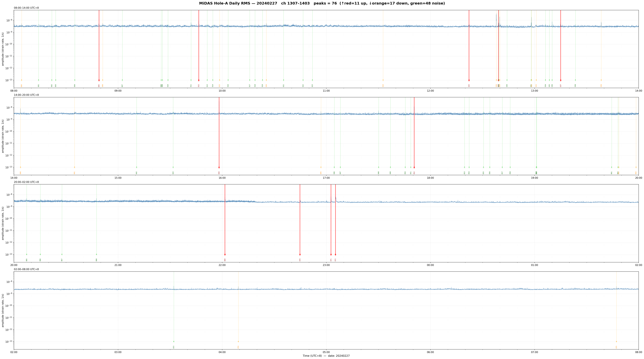
Task: Click the 00:00 time tick label
Action: (x=430, y=265)
